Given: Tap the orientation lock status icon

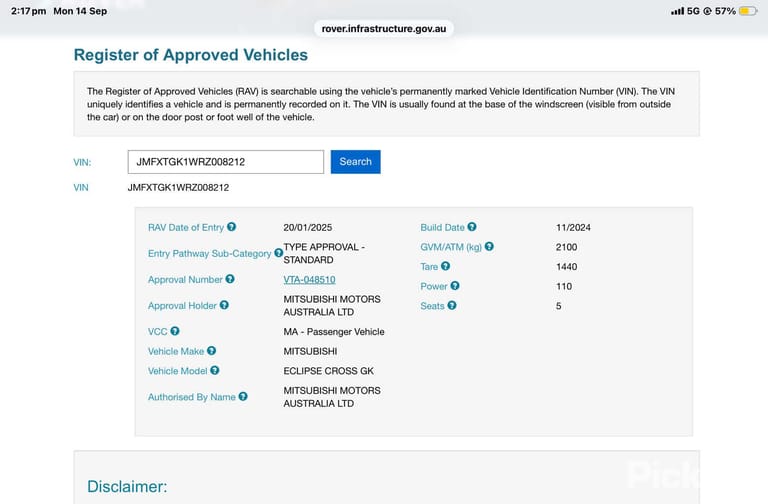Looking at the screenshot, I should (x=707, y=11).
